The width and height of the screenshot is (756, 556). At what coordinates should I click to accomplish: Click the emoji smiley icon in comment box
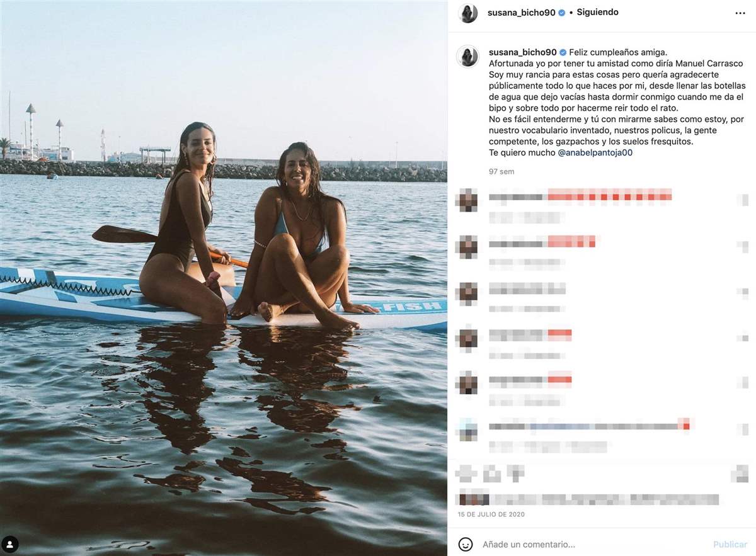(x=465, y=544)
